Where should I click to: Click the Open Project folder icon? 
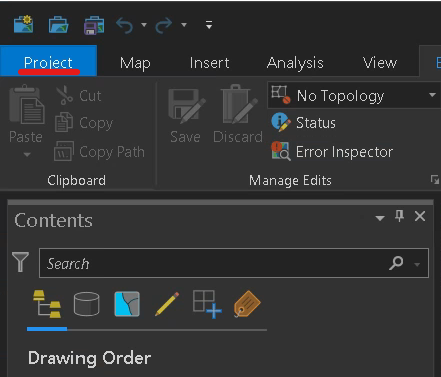59,25
